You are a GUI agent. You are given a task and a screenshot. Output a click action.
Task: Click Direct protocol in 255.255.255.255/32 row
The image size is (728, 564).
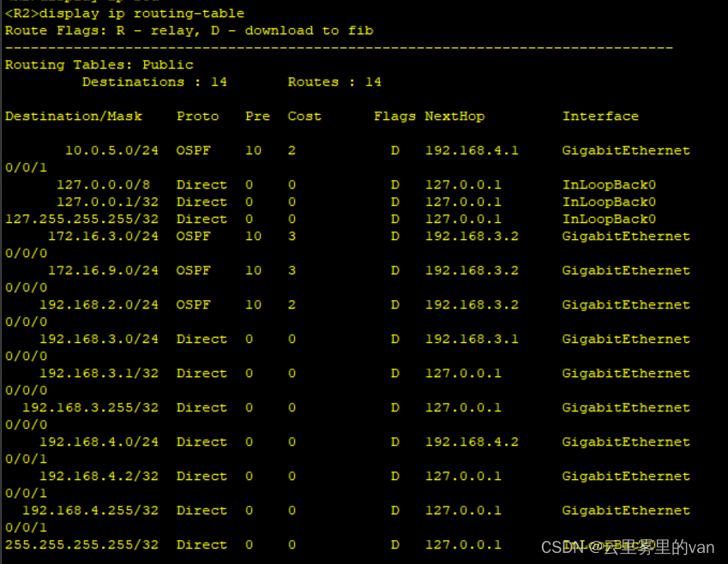coord(202,545)
